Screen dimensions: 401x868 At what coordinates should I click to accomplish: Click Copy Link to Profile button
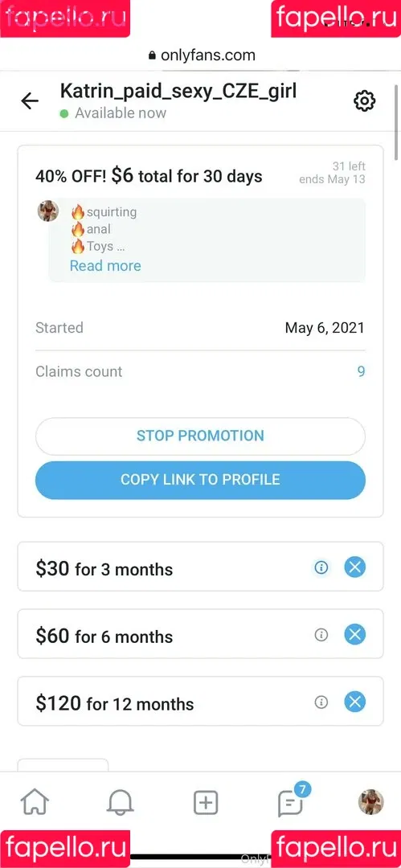click(201, 480)
